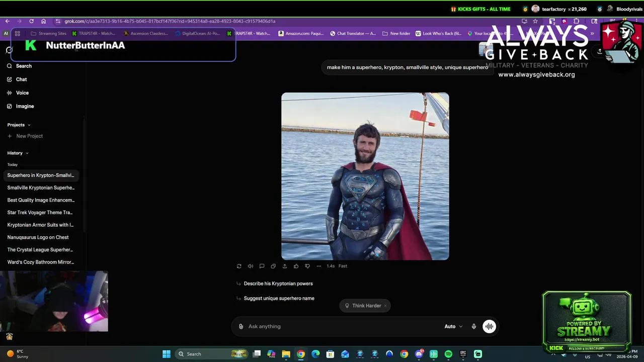Open the Auto model dropdown
This screenshot has width=644, height=362.
click(x=453, y=326)
